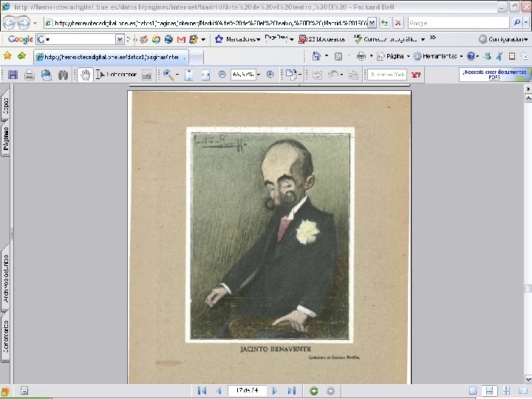Open the Comentarios side panel tab
This screenshot has width=532, height=399.
(6, 336)
